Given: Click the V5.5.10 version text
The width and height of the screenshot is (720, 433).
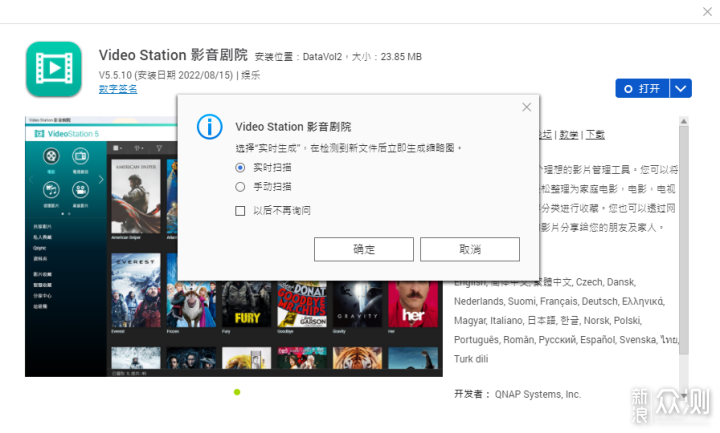Looking at the screenshot, I should [115, 75].
